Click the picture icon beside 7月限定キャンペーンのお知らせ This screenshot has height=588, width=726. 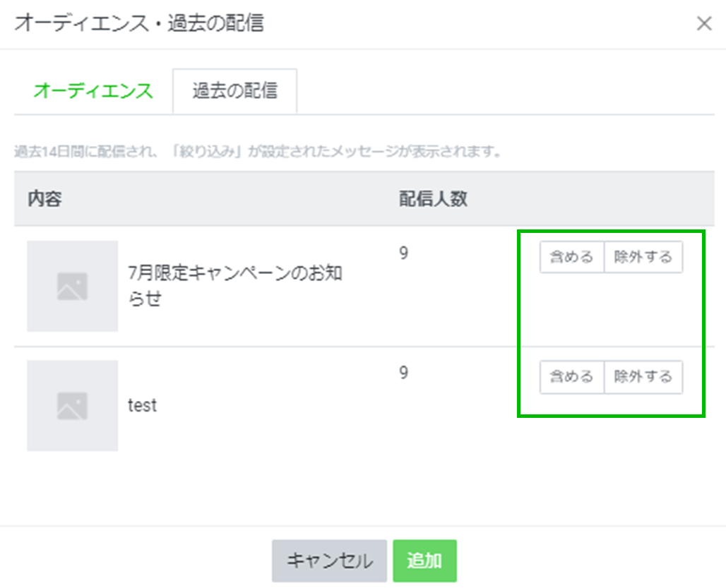point(72,286)
